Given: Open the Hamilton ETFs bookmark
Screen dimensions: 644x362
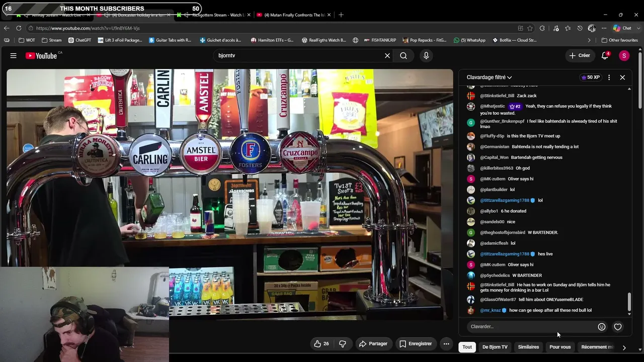Looking at the screenshot, I should [x=272, y=40].
